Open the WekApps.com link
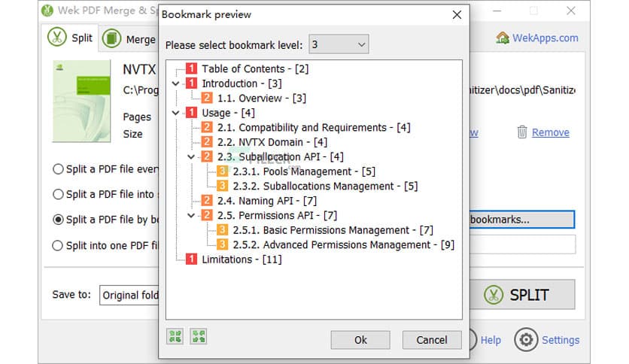Viewport: 629px width, 364px height. click(545, 38)
